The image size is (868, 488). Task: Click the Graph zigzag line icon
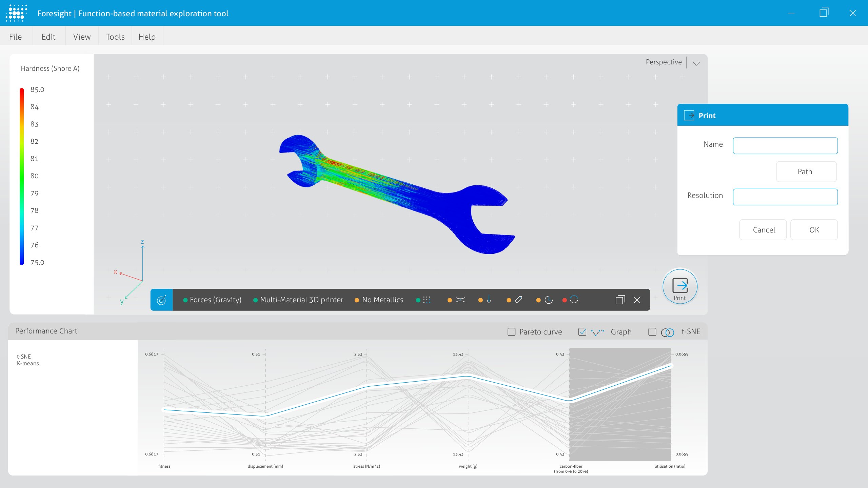pos(597,332)
